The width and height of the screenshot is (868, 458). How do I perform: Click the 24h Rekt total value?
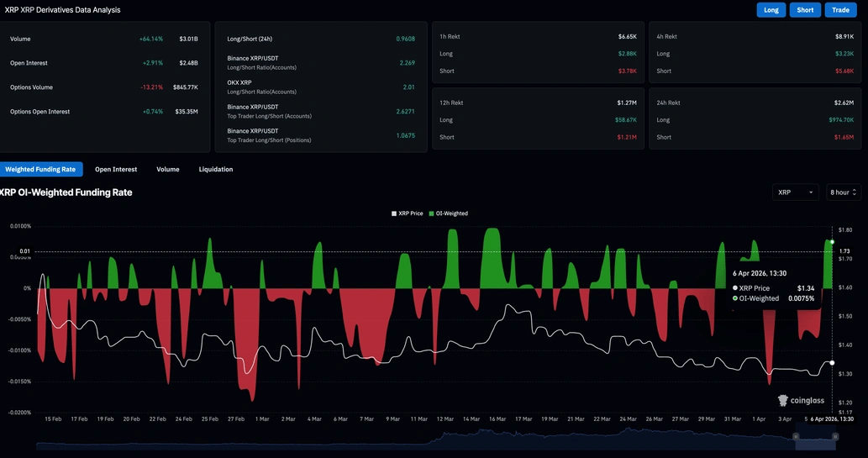point(843,103)
